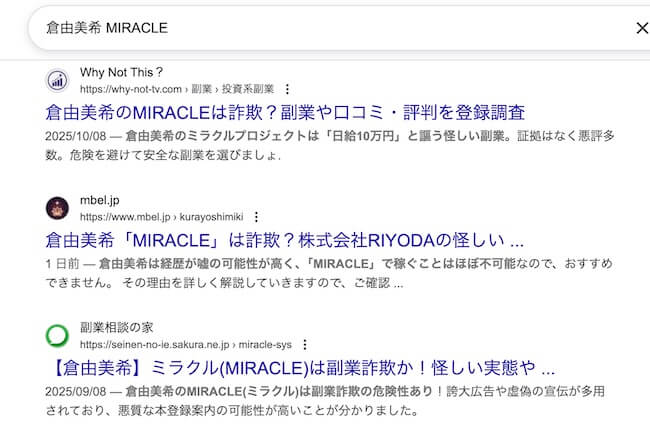Click the snippet starting with 1 日前
Viewport: 650px width, 433px height.
click(329, 273)
